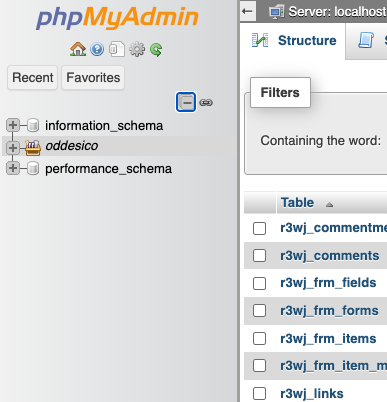Click oddesico database icon
The width and height of the screenshot is (387, 402).
pyautogui.click(x=33, y=147)
